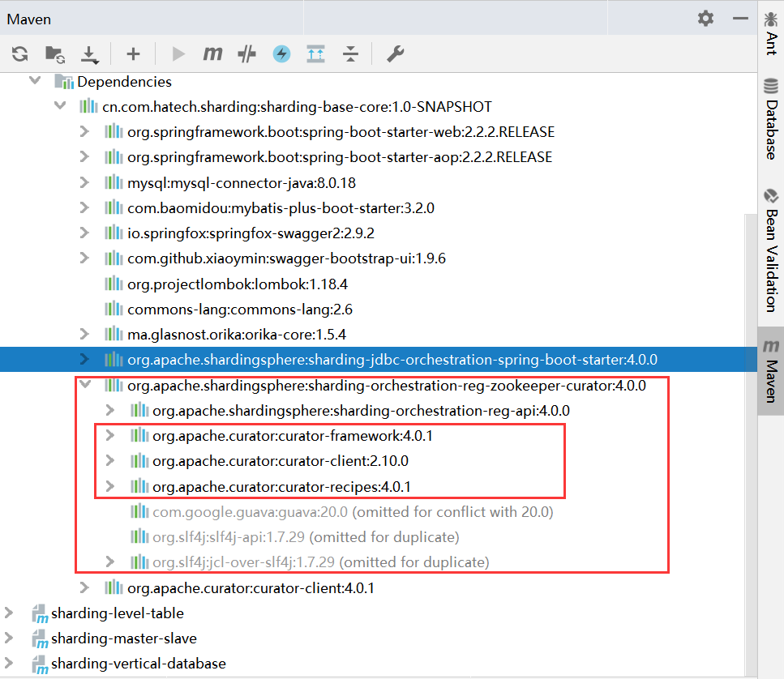Expand mysql-connector-java:8.0.18 dependency
The image size is (784, 679).
click(84, 182)
